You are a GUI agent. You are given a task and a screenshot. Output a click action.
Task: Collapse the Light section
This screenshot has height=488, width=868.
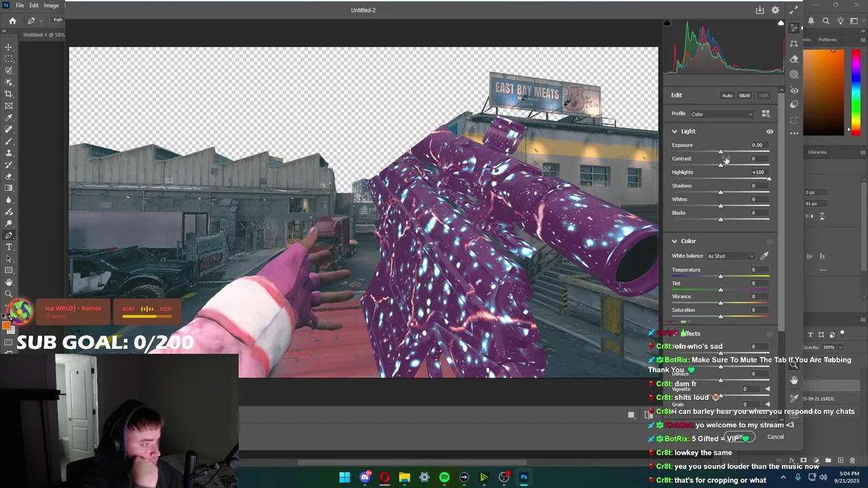[674, 131]
